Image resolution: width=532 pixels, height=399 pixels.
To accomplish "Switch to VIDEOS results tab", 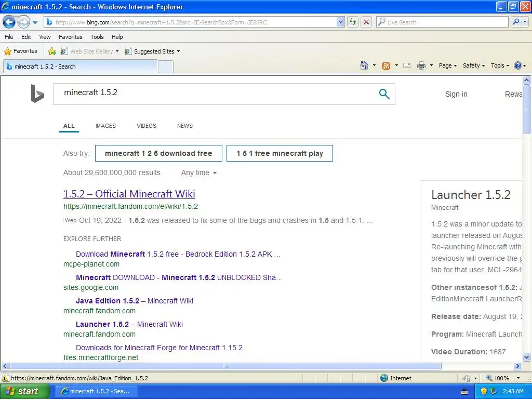I will 146,126.
